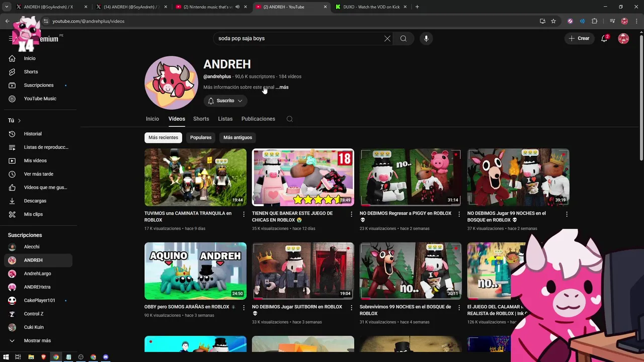The height and width of the screenshot is (362, 644).
Task: Open the Suscrito notification dropdown
Action: click(x=225, y=101)
